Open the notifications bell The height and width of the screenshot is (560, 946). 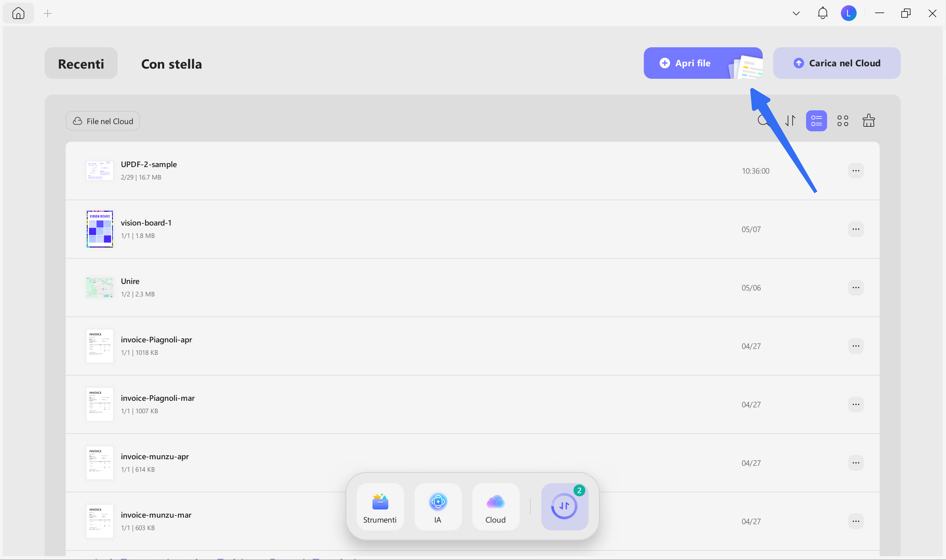click(822, 13)
